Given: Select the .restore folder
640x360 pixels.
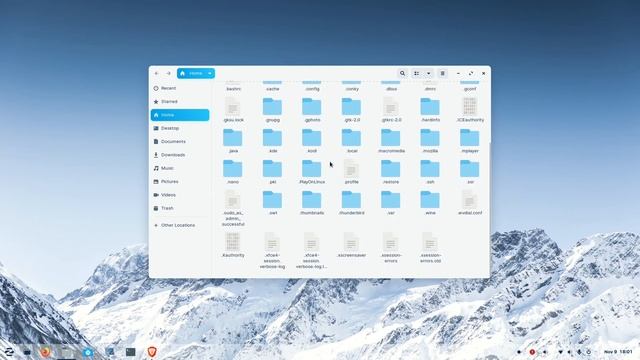Looking at the screenshot, I should pyautogui.click(x=391, y=169).
